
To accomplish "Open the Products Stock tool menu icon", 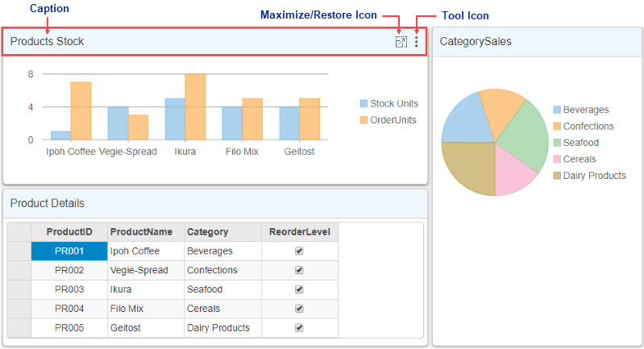I will [x=416, y=42].
